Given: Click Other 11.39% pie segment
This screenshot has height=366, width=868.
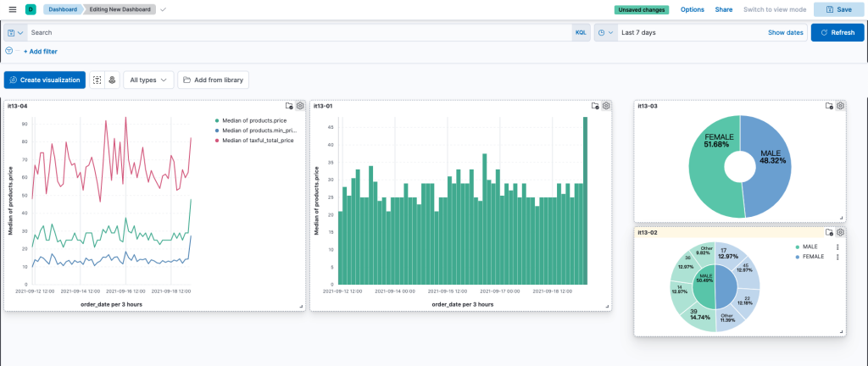Looking at the screenshot, I should [730, 319].
